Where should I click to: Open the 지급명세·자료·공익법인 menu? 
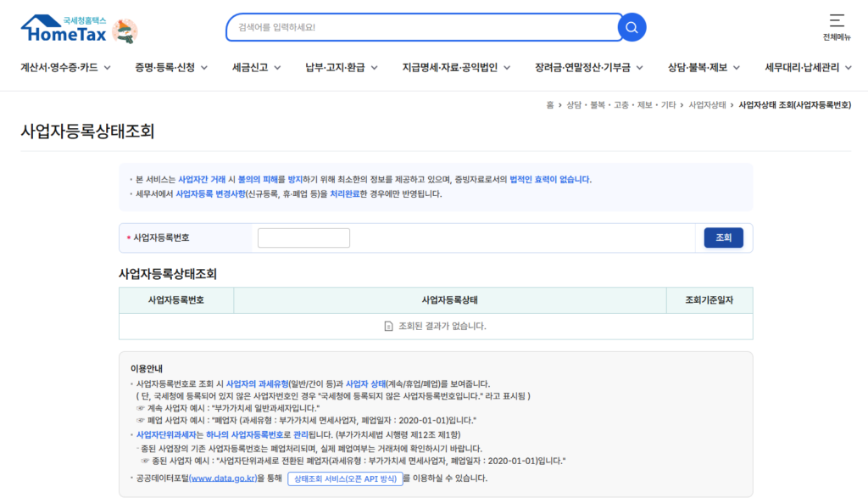pos(455,68)
